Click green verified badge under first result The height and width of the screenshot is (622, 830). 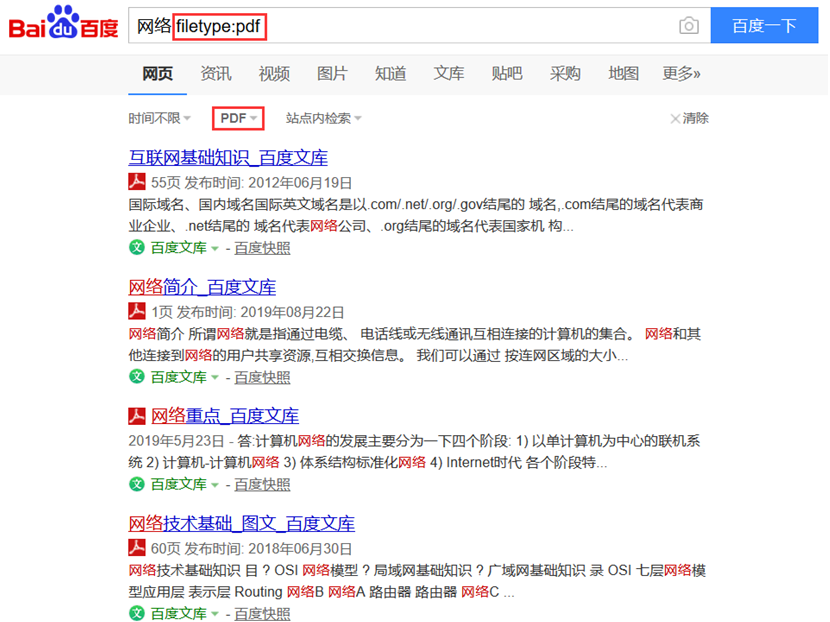pos(137,248)
